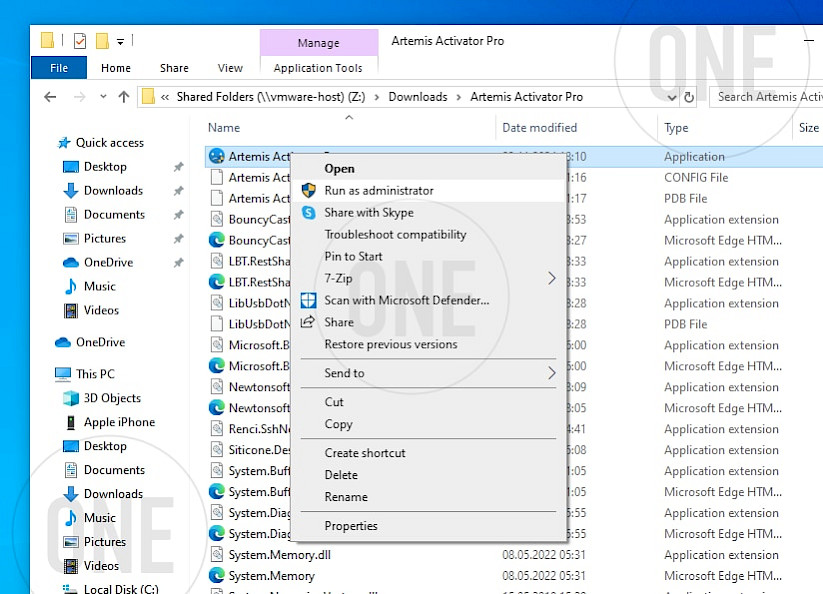Click the administrator shield icon
Image resolution: width=823 pixels, height=594 pixels.
[x=309, y=190]
